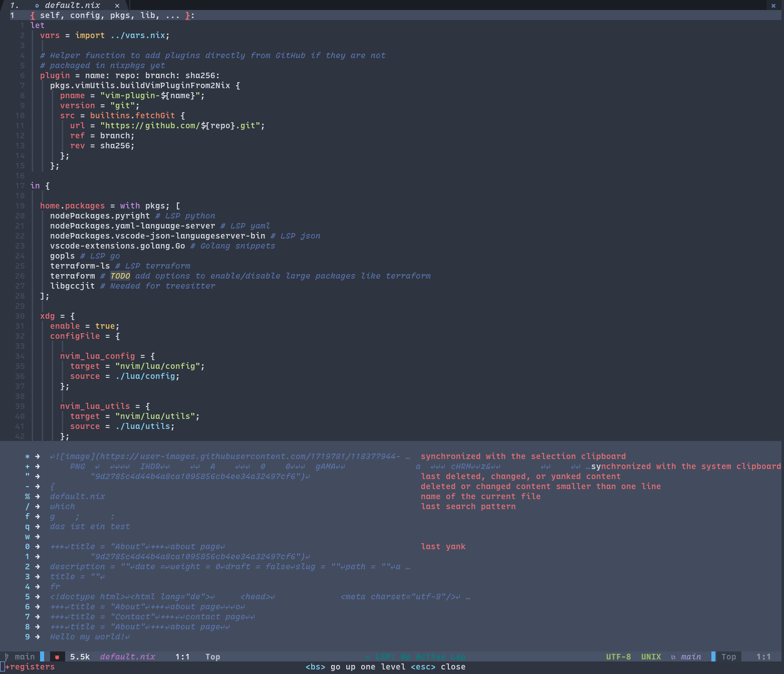Click the UNIX file format indicator
The width and height of the screenshot is (784, 674).
click(x=651, y=656)
